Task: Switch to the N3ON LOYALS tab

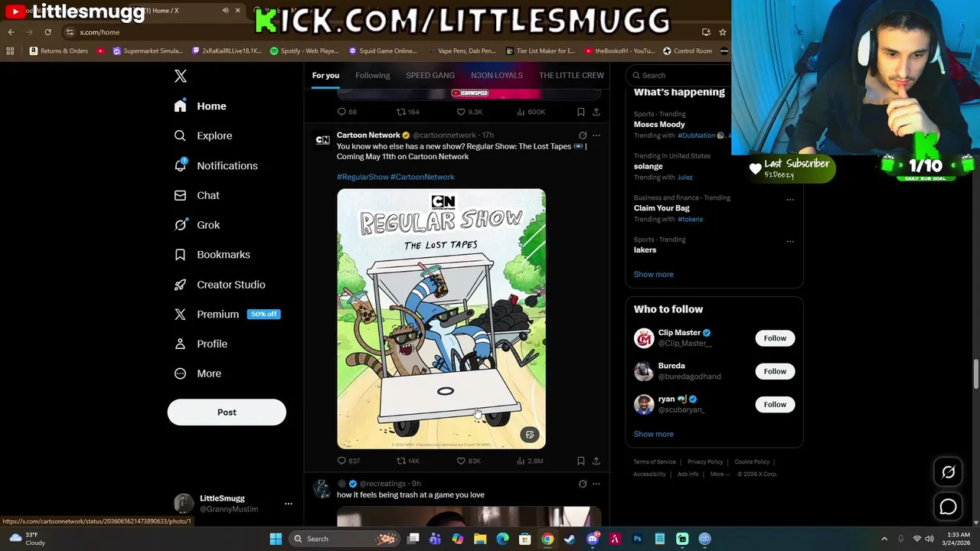Action: pyautogui.click(x=497, y=75)
